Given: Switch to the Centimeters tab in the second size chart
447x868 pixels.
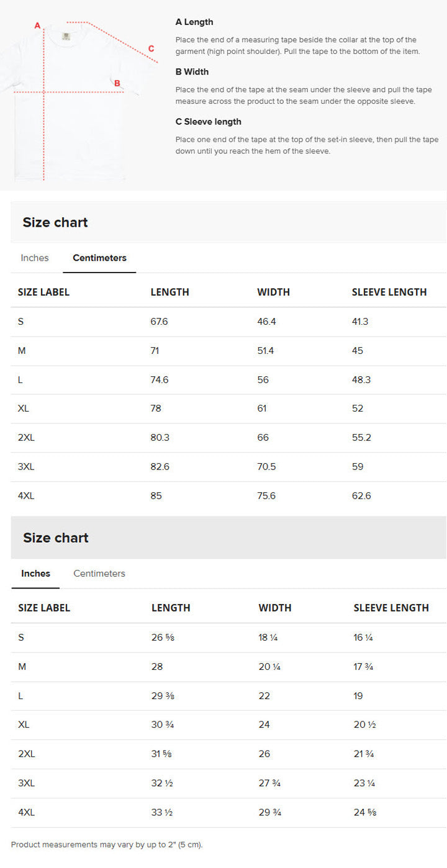Looking at the screenshot, I should (x=99, y=573).
